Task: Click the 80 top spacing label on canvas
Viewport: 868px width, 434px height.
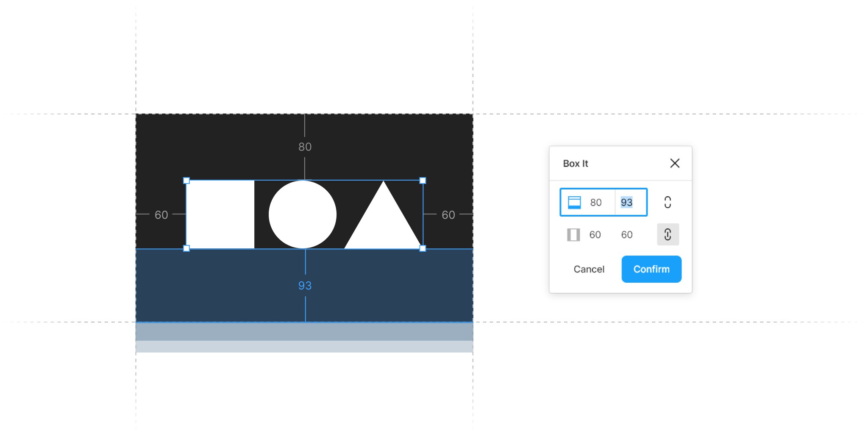Action: (x=305, y=147)
